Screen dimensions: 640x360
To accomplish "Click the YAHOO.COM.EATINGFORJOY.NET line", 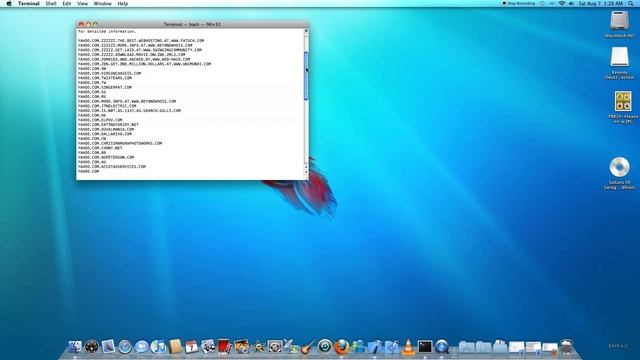I will tap(108, 124).
